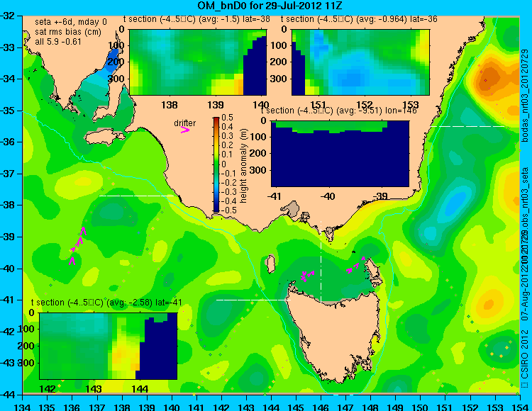Click the '140' tick of lat=-38 inset
The height and width of the screenshot is (411, 532).
tap(261, 105)
